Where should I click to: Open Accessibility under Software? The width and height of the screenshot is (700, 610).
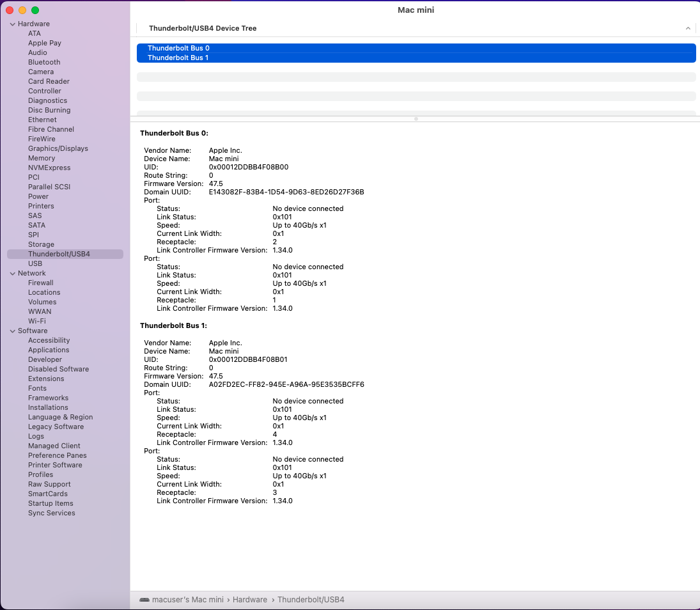pyautogui.click(x=49, y=341)
